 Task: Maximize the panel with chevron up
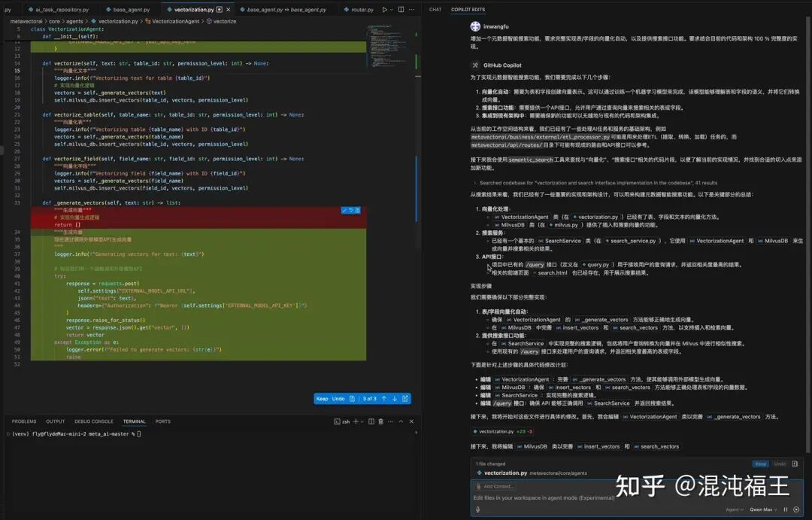coord(401,421)
